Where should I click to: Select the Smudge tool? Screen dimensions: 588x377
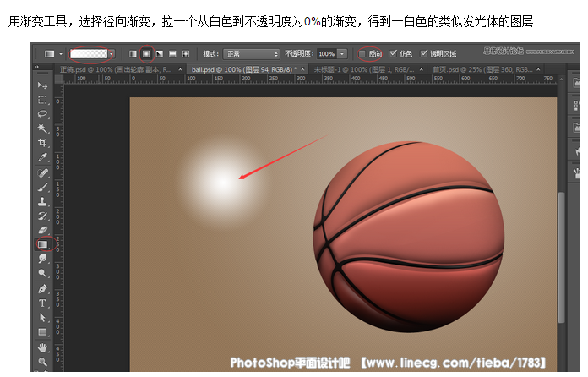(x=42, y=259)
